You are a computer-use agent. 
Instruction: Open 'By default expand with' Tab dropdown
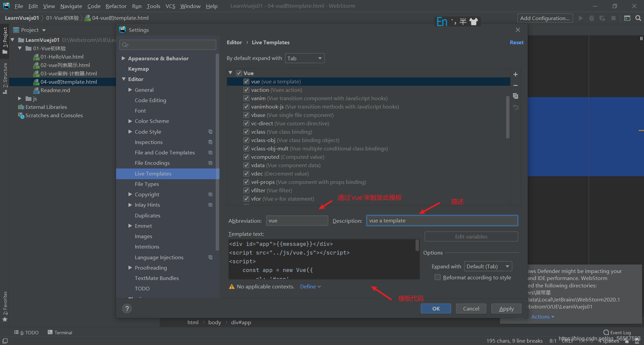tap(305, 58)
